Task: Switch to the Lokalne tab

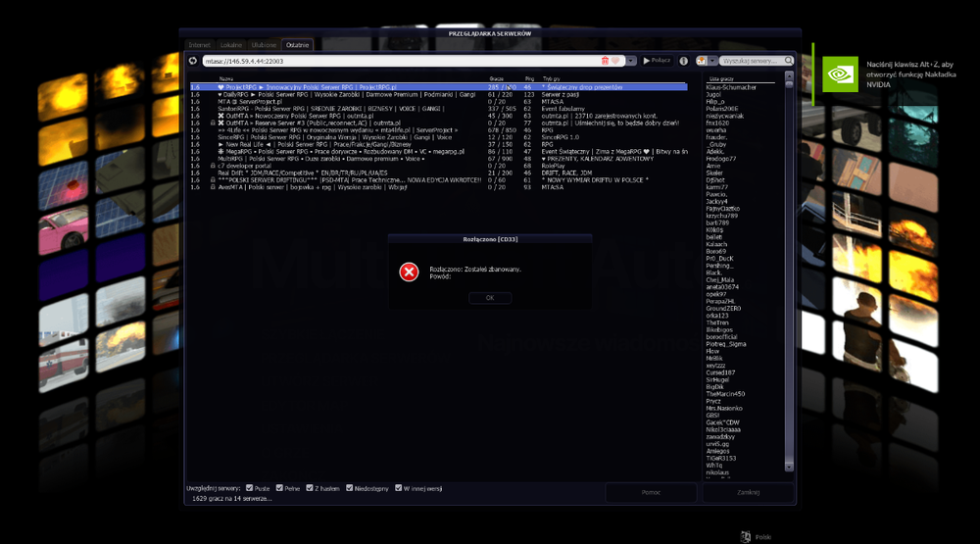Action: pos(231,45)
